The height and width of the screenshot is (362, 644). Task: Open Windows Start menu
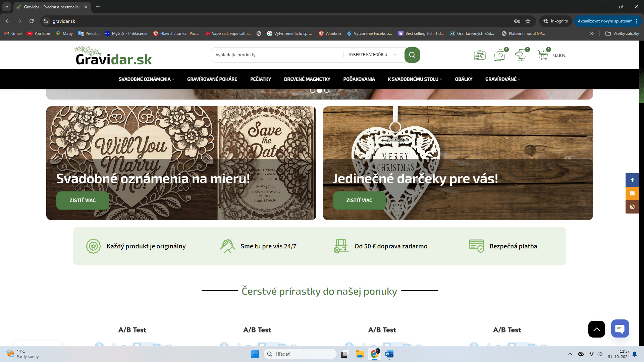point(255,354)
